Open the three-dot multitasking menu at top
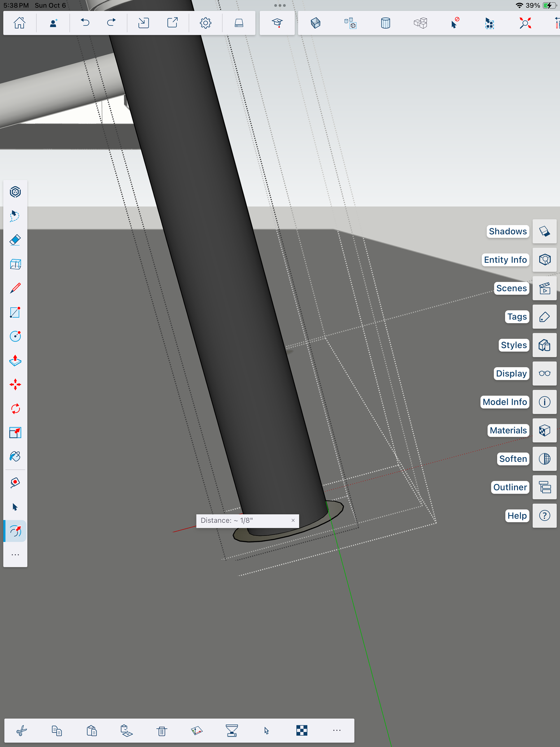560x747 pixels. 280,6
